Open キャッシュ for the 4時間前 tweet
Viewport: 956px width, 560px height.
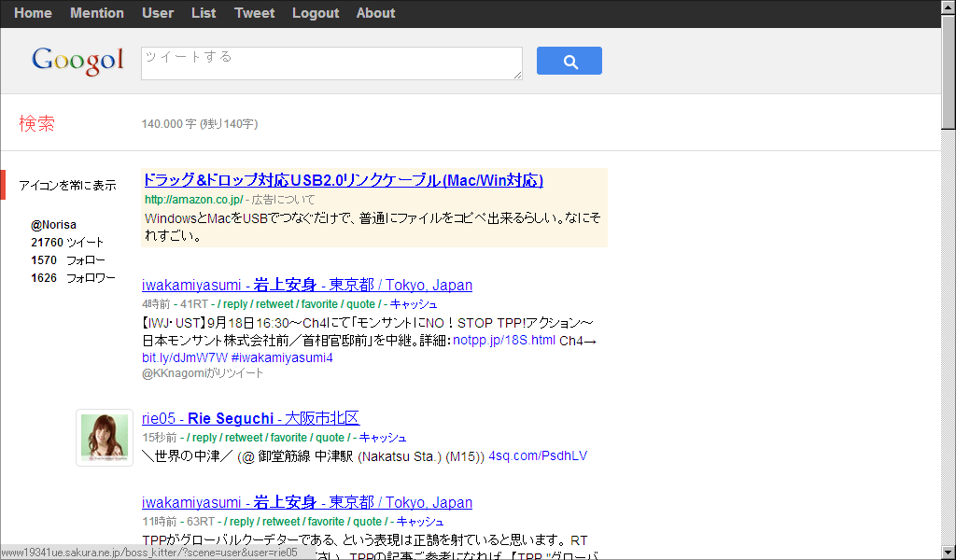[414, 303]
